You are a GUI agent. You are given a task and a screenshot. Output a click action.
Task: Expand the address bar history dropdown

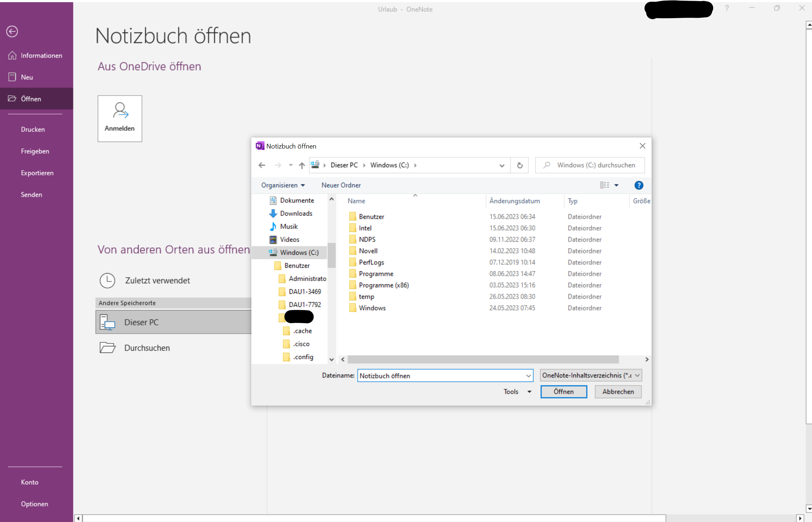click(501, 165)
